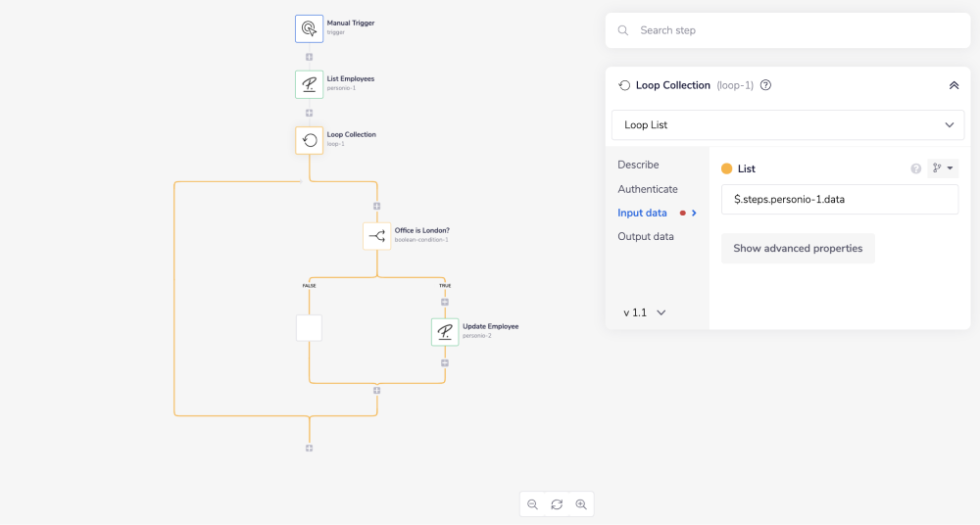Open the Office is London? condition node

[376, 236]
